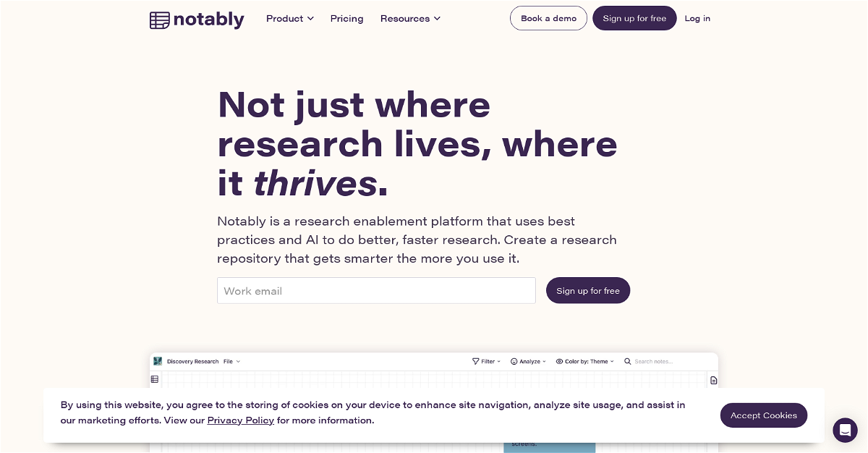This screenshot has height=453, width=868.
Task: Open the File dropdown in app preview
Action: (x=231, y=361)
